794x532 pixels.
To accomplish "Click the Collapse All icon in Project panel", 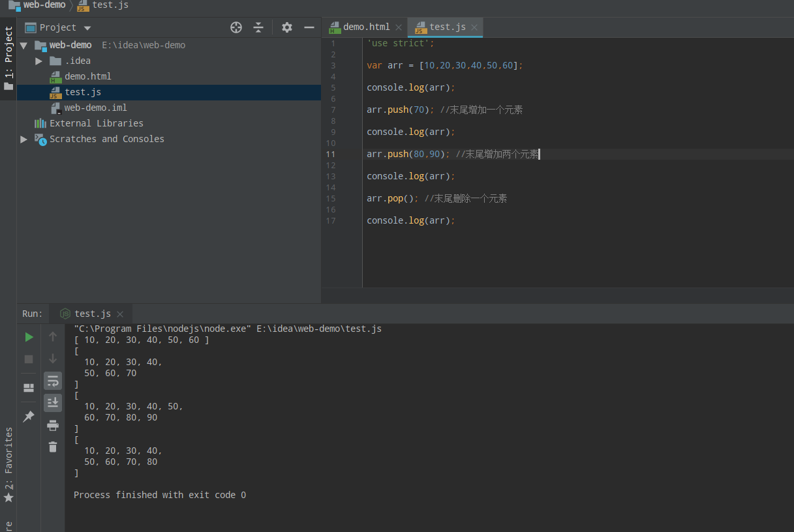I will coord(258,27).
